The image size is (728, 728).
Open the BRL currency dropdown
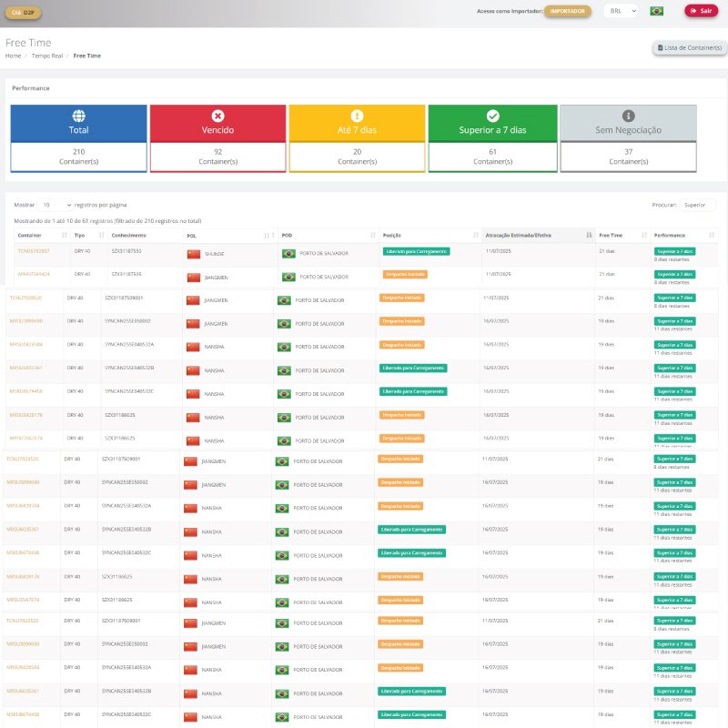[621, 11]
